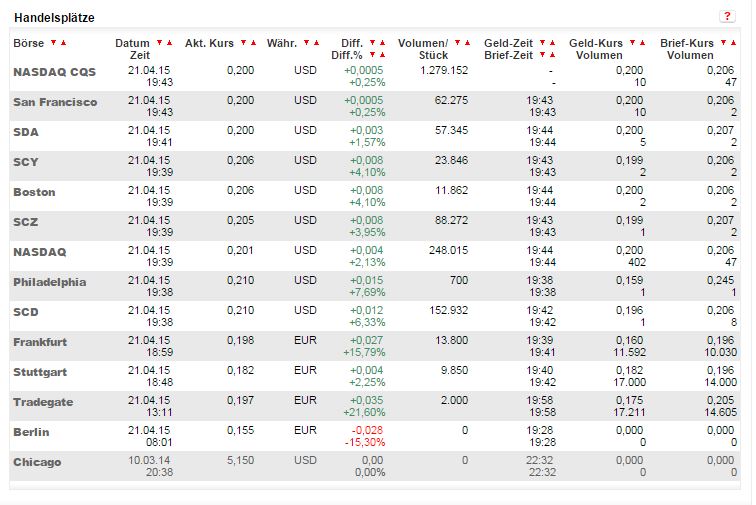Click the Handelsplätze section heading
The height and width of the screenshot is (505, 756).
coord(53,18)
